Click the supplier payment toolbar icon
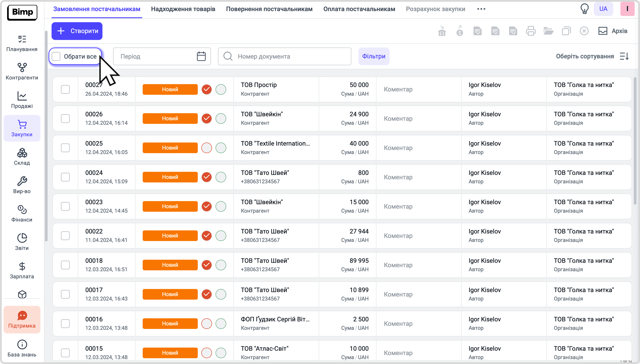Image resolution: width=640 pixels, height=364 pixels. click(x=460, y=31)
